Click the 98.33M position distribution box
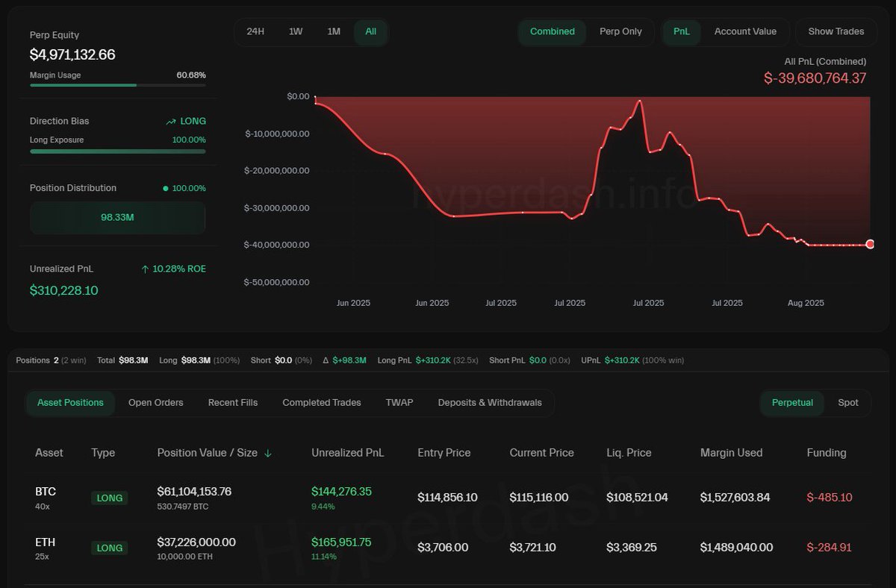The image size is (896, 588). tap(118, 218)
